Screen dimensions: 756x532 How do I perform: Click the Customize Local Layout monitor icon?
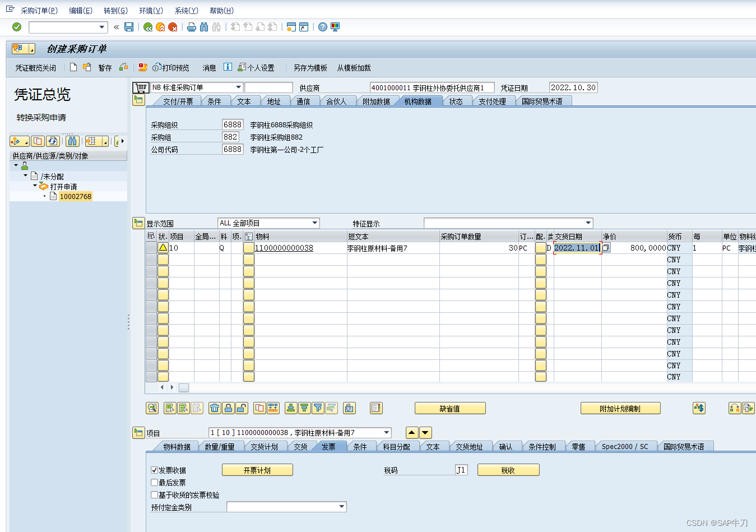pos(335,27)
